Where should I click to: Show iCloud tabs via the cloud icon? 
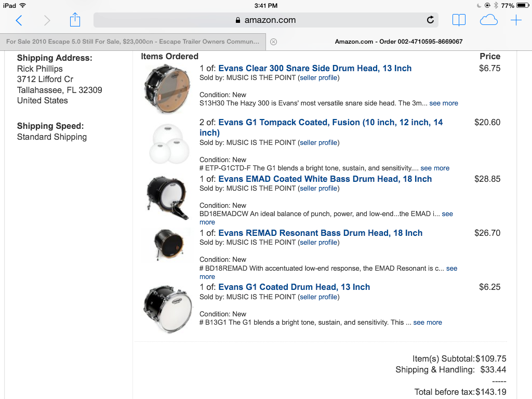(488, 20)
